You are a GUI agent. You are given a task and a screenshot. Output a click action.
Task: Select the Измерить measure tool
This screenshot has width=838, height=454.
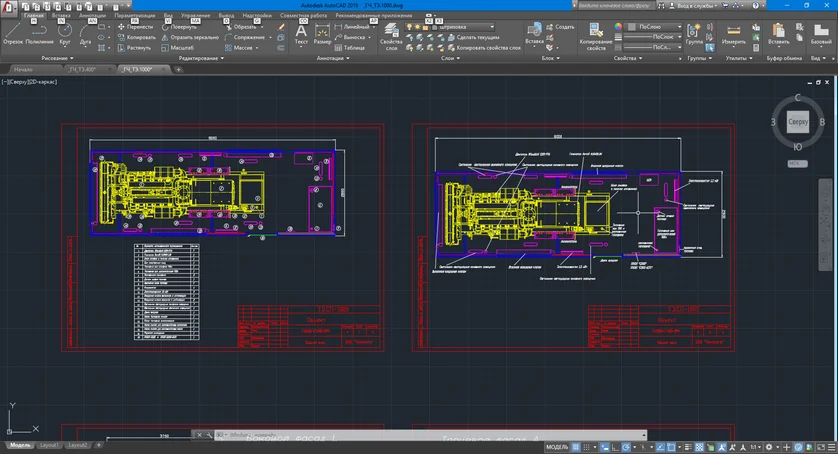(733, 34)
